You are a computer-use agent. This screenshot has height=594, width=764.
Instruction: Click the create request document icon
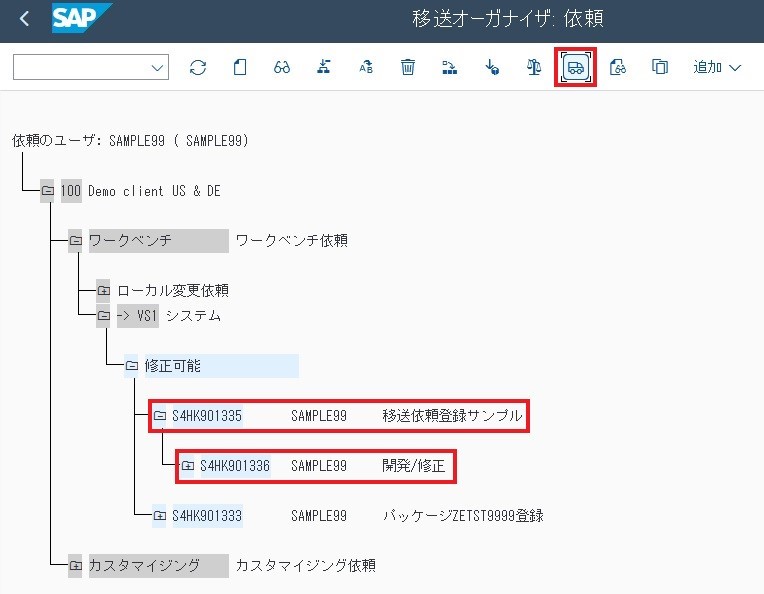[240, 67]
